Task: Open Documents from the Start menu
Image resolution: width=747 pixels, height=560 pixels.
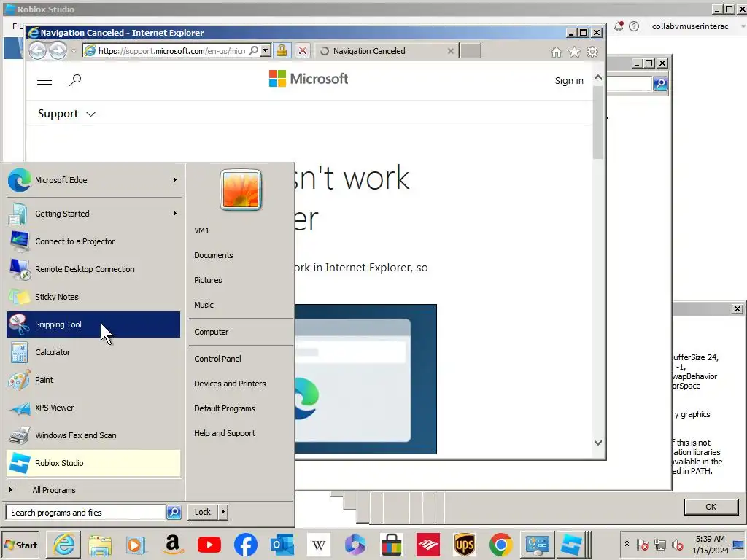Action: click(x=214, y=255)
